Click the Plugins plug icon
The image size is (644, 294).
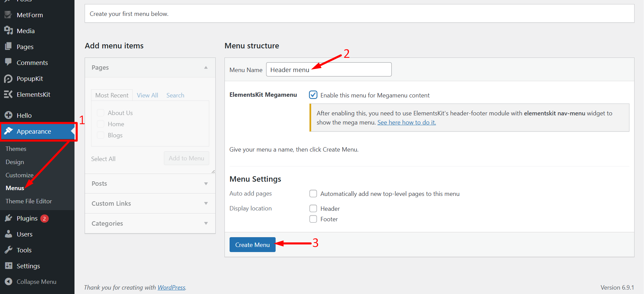[x=8, y=218]
